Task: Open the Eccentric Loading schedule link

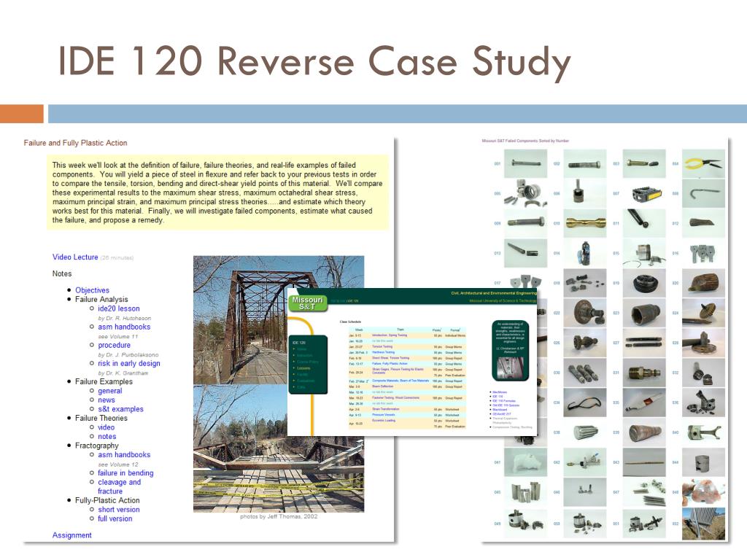Action: point(384,421)
